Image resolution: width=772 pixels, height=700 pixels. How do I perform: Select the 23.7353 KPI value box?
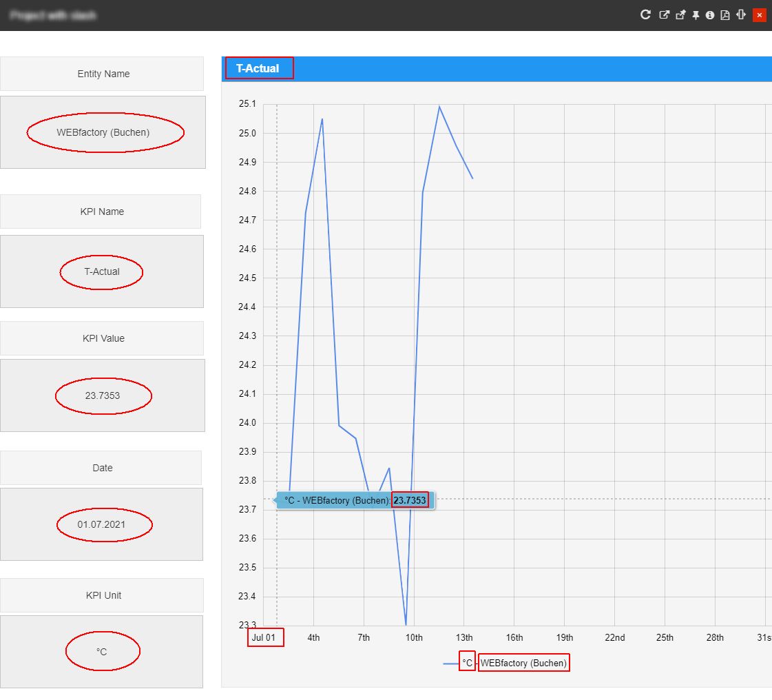[x=103, y=395]
